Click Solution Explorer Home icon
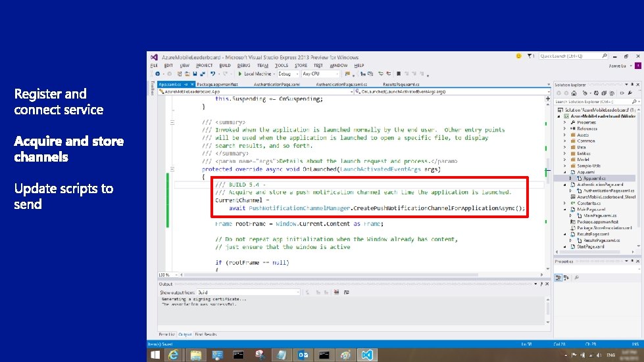Viewport: 644px width, 362px height. [x=574, y=93]
